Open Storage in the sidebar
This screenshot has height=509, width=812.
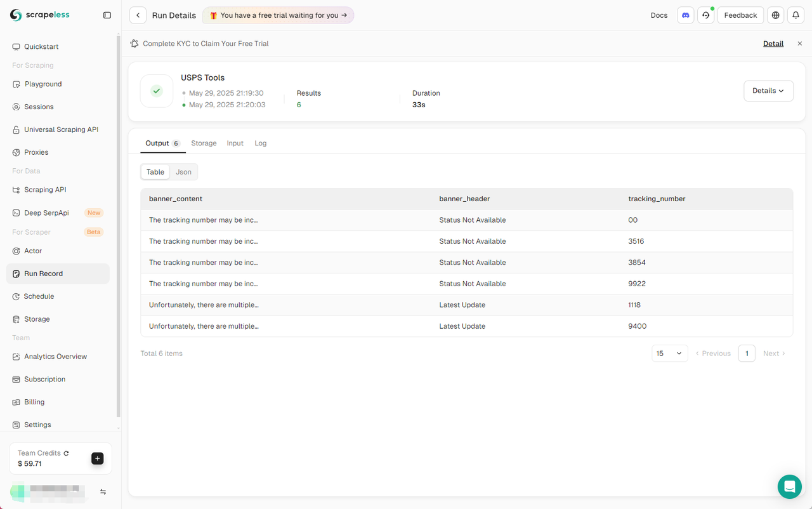pos(58,319)
